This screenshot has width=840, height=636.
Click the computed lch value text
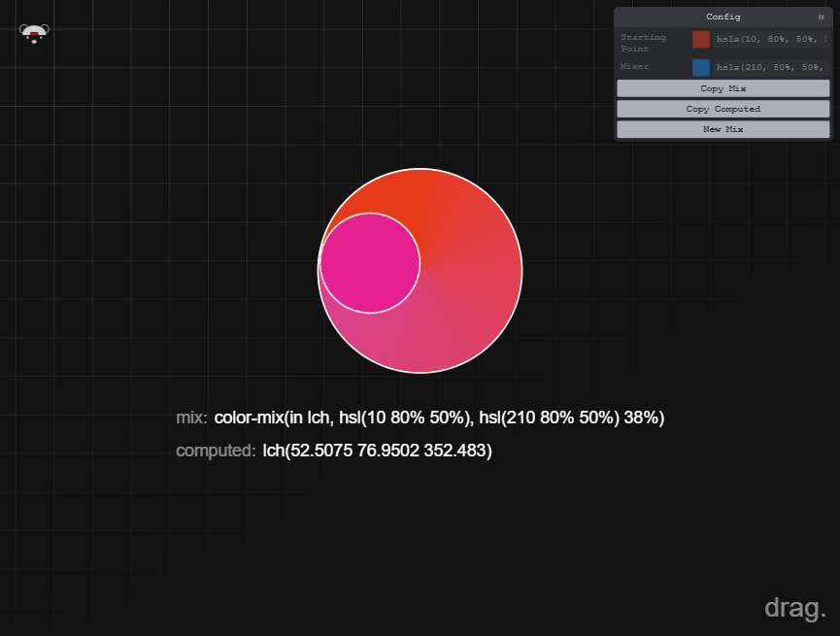pyautogui.click(x=377, y=451)
